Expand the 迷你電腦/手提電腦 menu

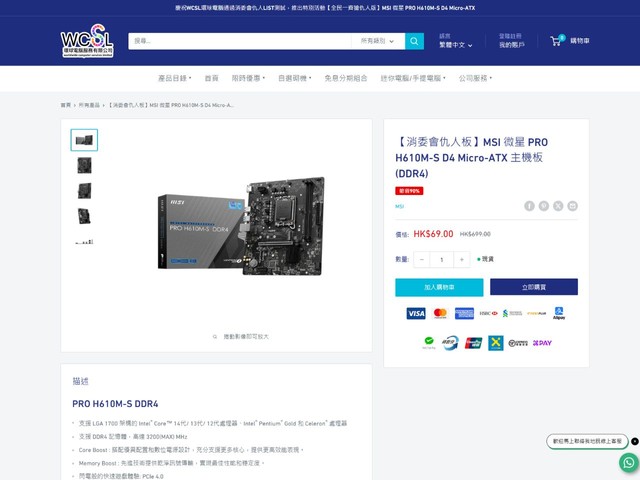[413, 78]
